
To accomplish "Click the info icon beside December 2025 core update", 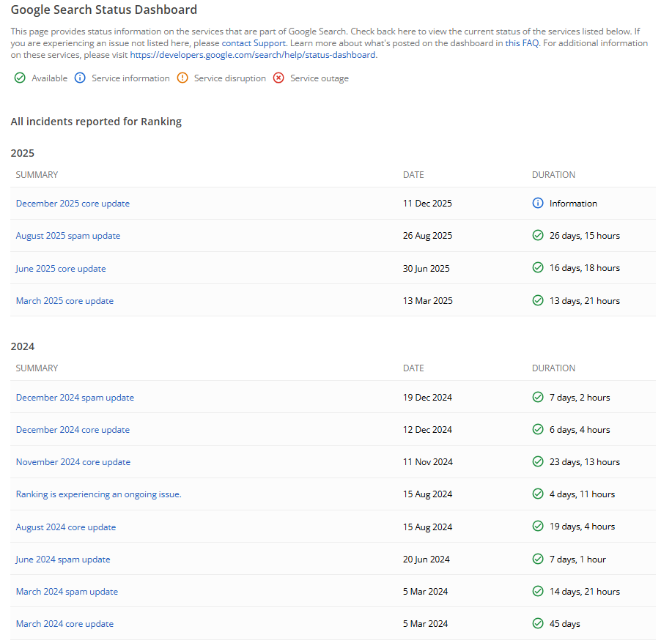I will pos(537,203).
